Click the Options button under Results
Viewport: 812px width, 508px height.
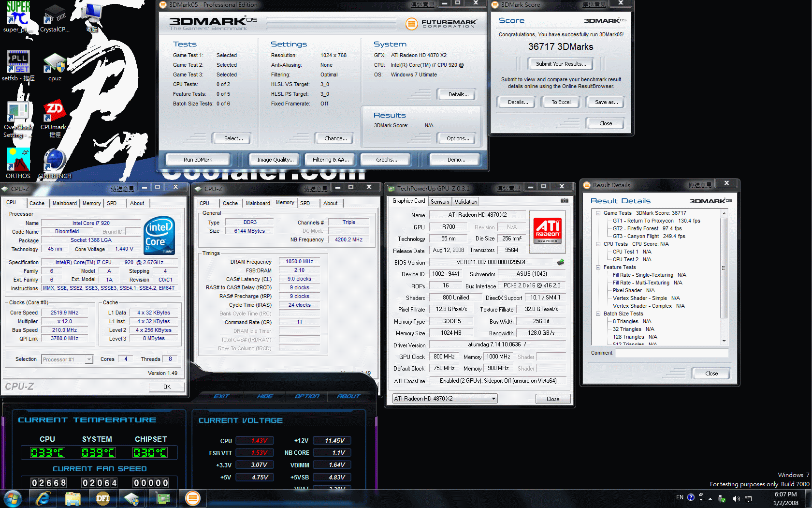458,138
